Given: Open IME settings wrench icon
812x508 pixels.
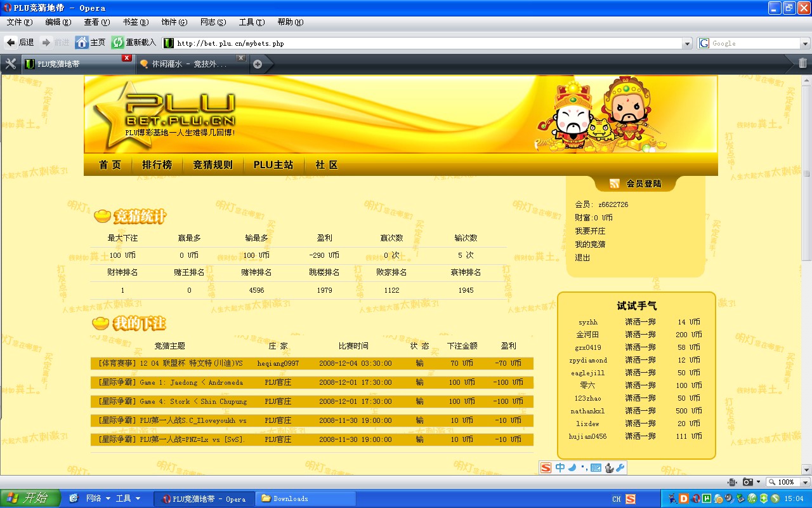Looking at the screenshot, I should tap(620, 468).
